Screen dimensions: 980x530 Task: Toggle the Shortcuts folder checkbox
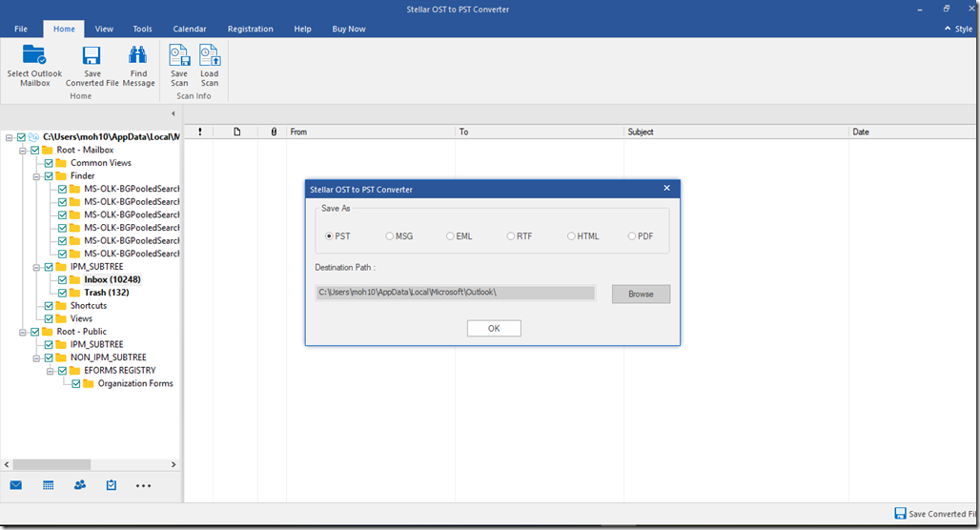click(x=49, y=306)
